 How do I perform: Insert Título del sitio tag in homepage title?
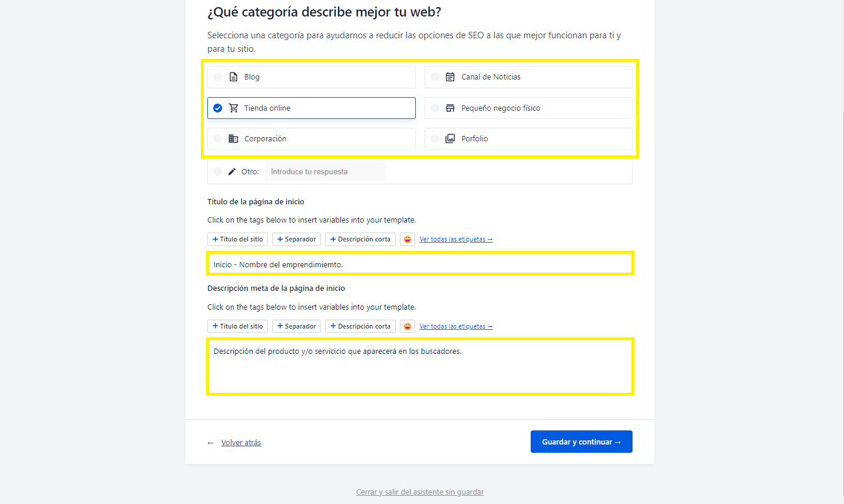tap(238, 239)
